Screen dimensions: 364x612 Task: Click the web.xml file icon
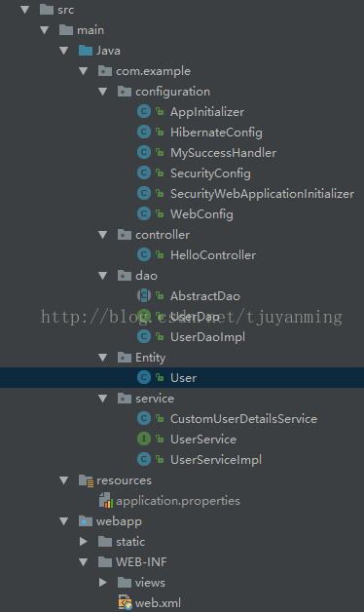tap(126, 602)
